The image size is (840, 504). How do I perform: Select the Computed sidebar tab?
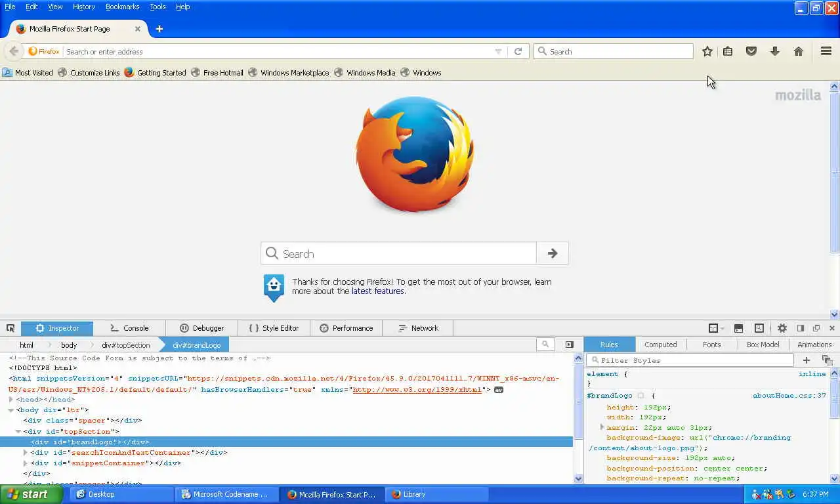[x=660, y=345]
